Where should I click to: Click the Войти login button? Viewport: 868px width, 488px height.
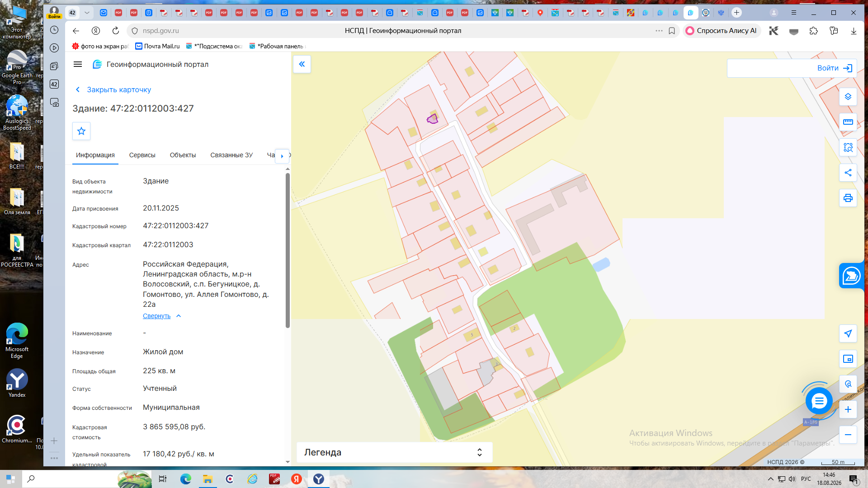pyautogui.click(x=835, y=68)
